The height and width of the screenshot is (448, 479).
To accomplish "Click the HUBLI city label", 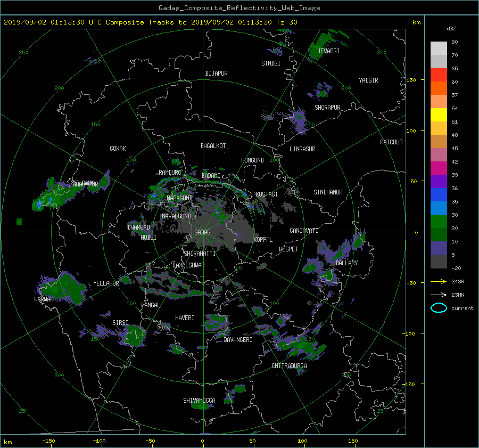I will [x=148, y=238].
